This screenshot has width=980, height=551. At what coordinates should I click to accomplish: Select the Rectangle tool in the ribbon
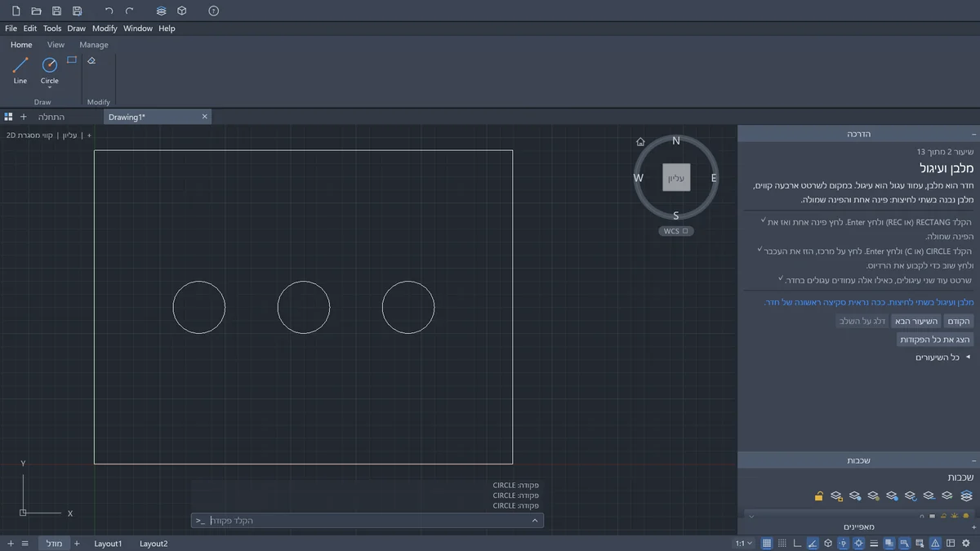coord(72,60)
